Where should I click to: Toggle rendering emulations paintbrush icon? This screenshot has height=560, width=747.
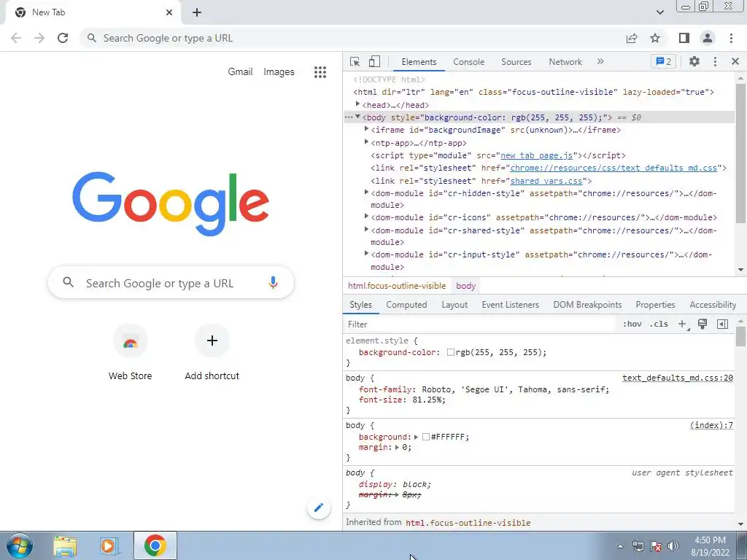coord(703,324)
